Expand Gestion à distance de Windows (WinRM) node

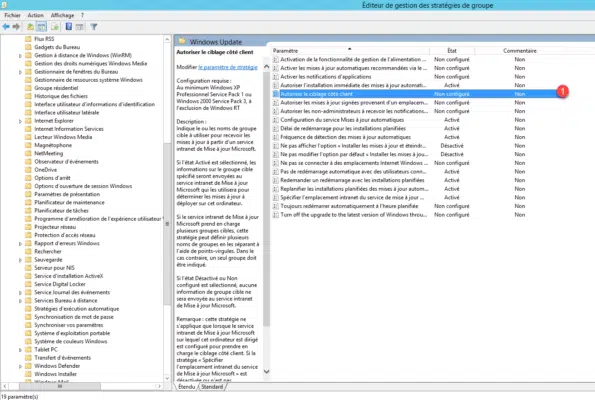20,55
